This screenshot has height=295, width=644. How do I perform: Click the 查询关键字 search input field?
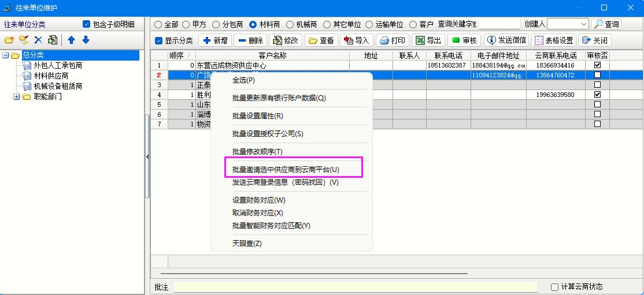[499, 24]
